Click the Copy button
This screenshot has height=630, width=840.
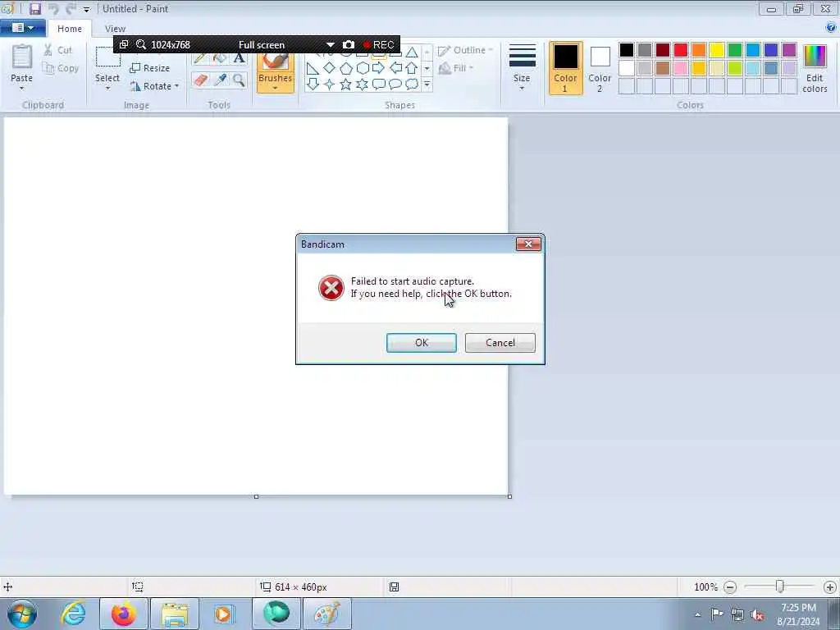61,68
